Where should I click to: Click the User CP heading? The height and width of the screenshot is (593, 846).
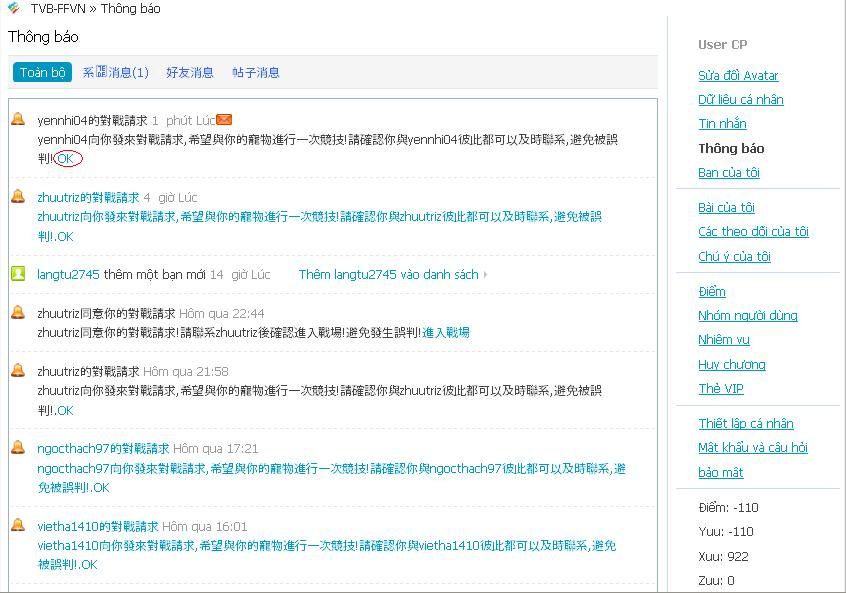coord(722,45)
